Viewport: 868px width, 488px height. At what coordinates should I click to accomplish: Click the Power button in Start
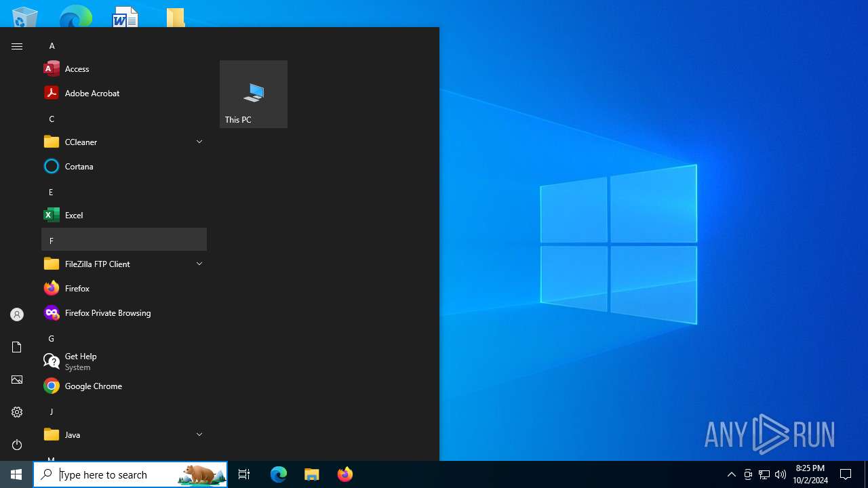(x=17, y=445)
